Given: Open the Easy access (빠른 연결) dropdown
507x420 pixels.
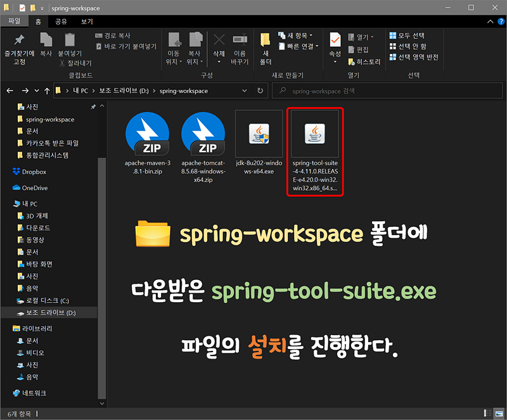Looking at the screenshot, I should tap(298, 46).
